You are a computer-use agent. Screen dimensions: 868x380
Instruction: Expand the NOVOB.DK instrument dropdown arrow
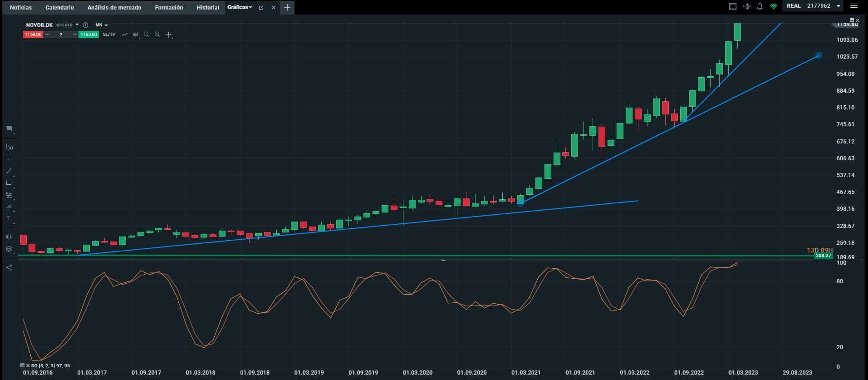tap(77, 25)
